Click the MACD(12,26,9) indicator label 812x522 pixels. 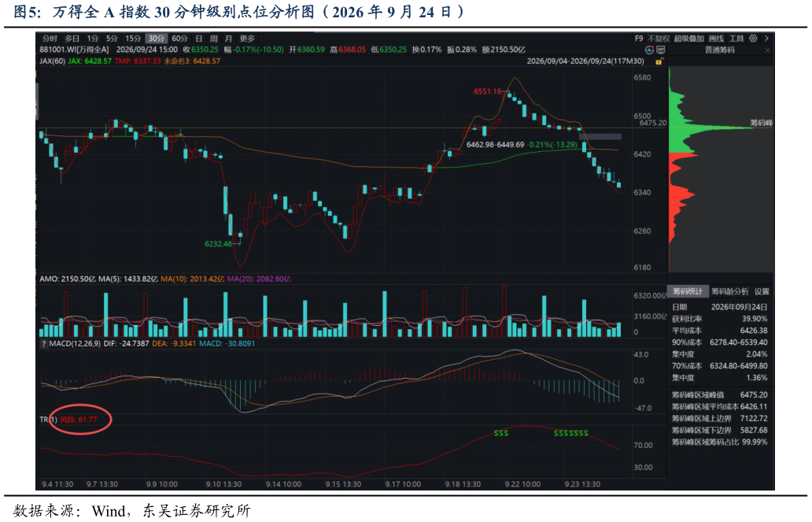75,344
